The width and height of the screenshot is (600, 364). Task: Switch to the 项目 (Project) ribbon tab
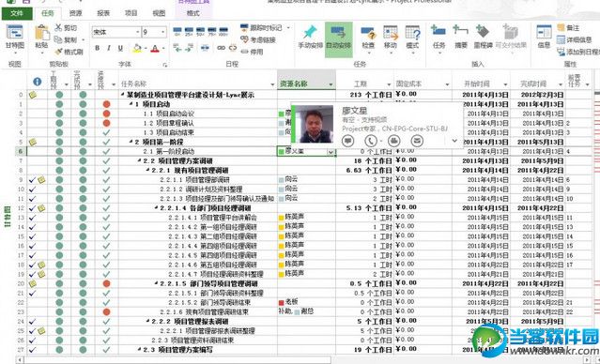[131, 13]
